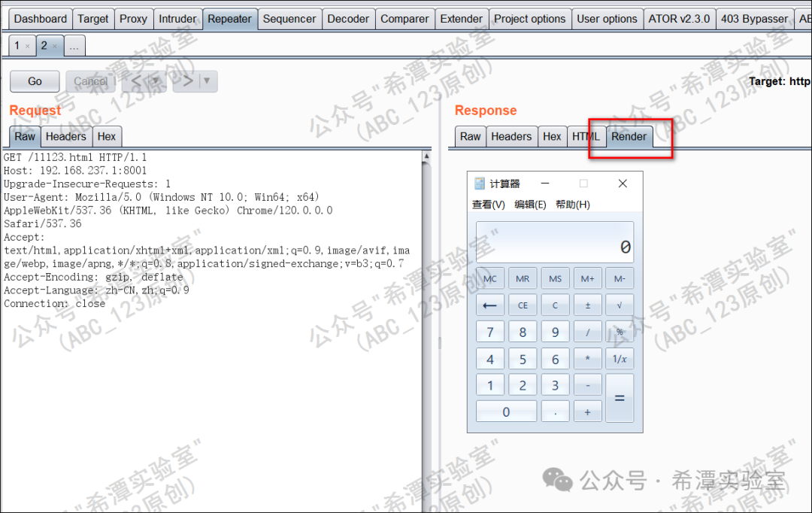The width and height of the screenshot is (812, 513).
Task: Click request scrollbar up arrow
Action: tap(427, 156)
